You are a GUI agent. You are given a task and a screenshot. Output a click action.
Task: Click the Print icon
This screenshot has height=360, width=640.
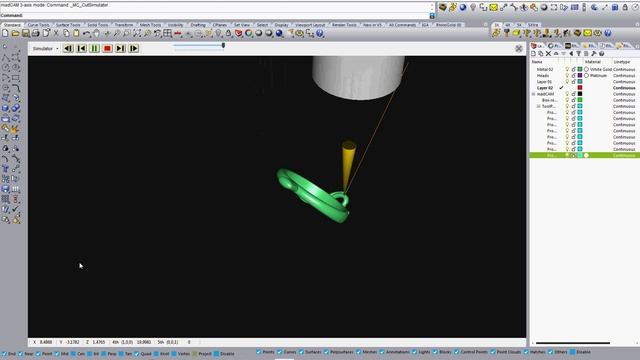click(x=36, y=33)
